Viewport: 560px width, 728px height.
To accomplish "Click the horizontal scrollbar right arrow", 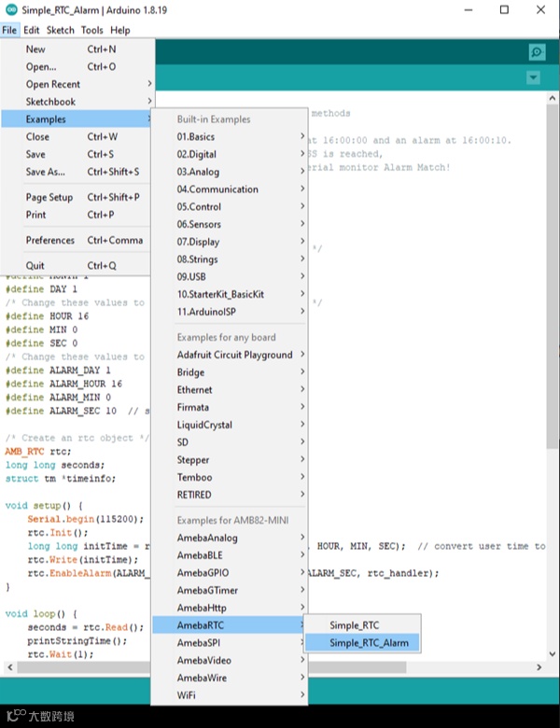I will tap(539, 667).
